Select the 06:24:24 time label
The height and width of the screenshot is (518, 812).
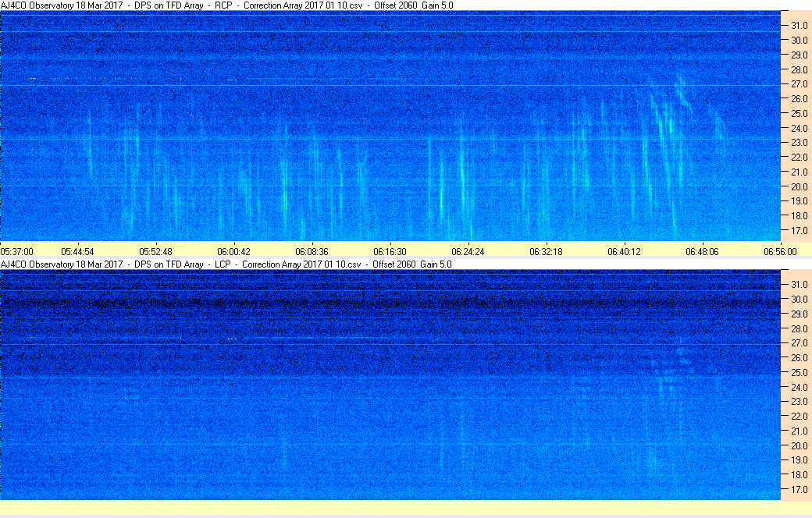point(468,252)
